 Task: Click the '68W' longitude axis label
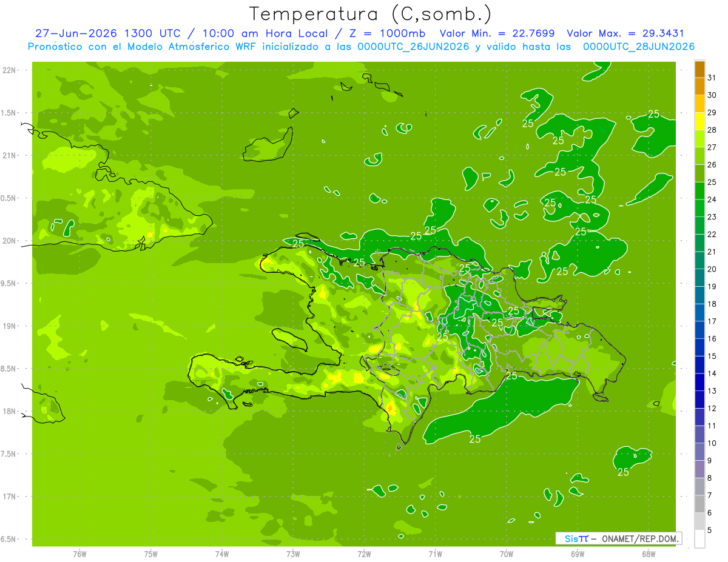[649, 554]
